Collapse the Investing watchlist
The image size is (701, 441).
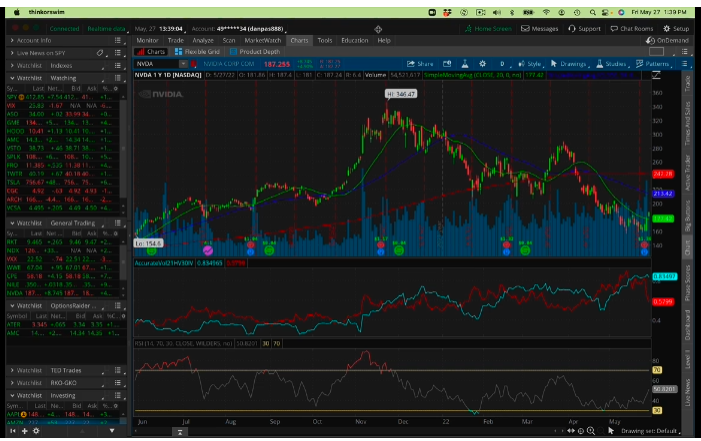tap(12, 395)
